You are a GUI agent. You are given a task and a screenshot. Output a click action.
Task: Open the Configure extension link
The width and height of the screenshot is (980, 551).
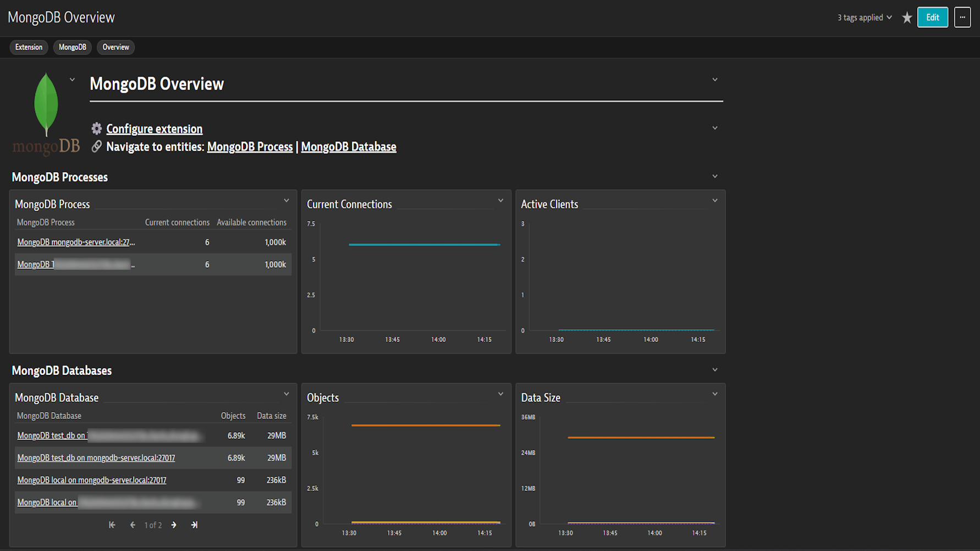155,129
